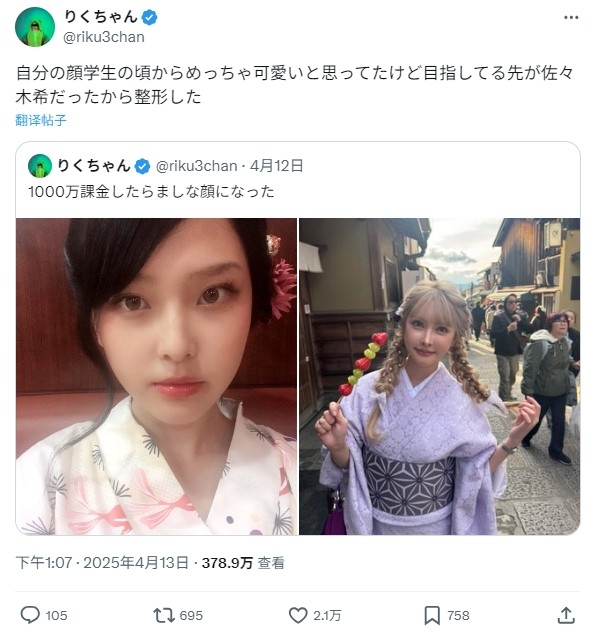Click the share upload icon

(566, 615)
